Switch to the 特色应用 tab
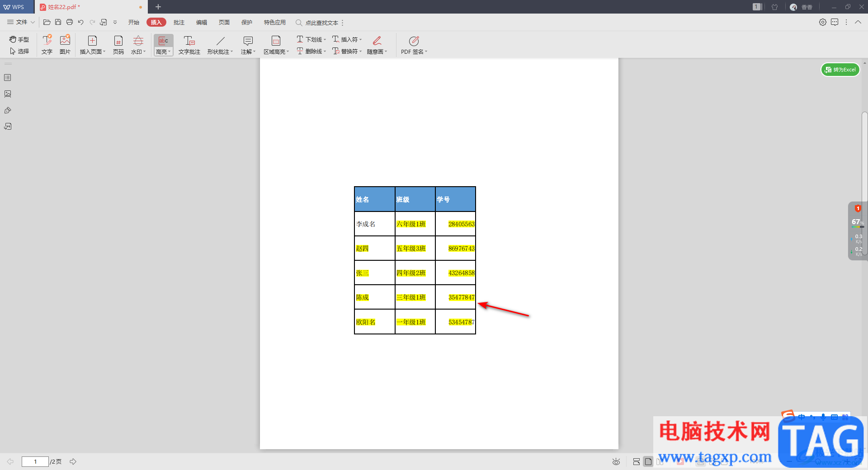The image size is (868, 470). click(x=274, y=22)
